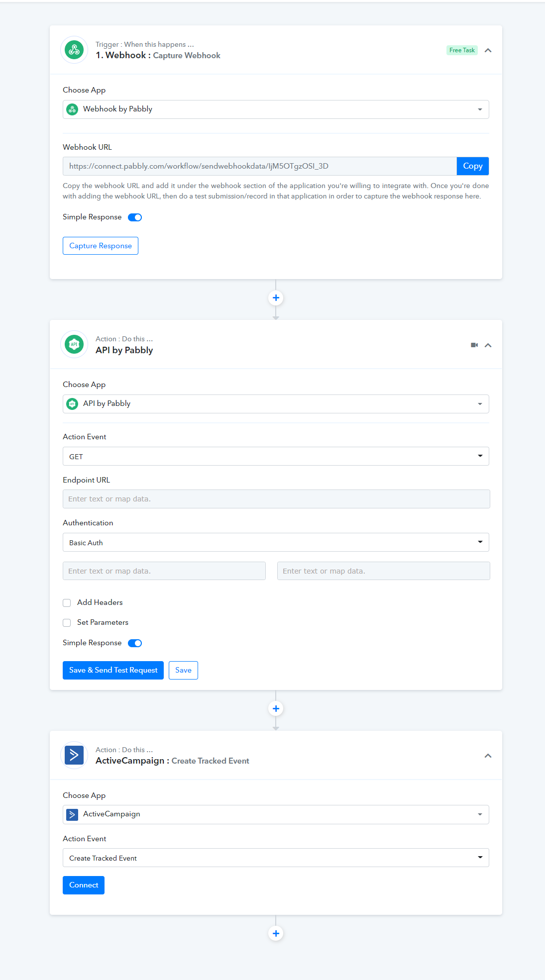Click the Webhook URL text field
The image size is (545, 980).
260,166
